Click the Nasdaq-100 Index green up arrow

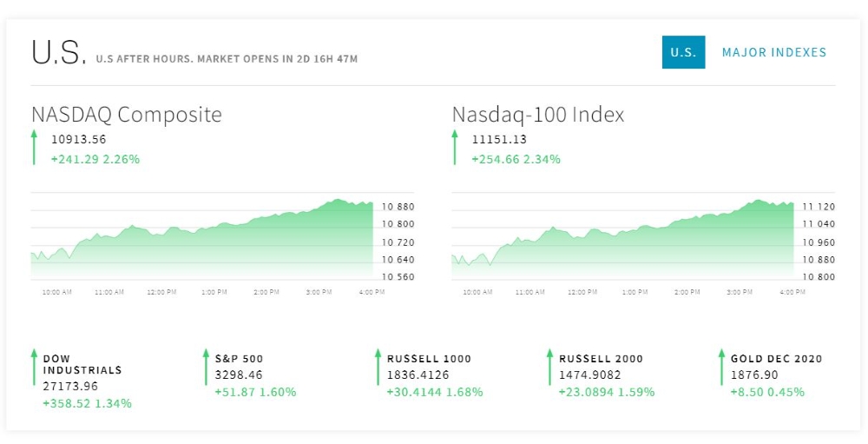454,147
